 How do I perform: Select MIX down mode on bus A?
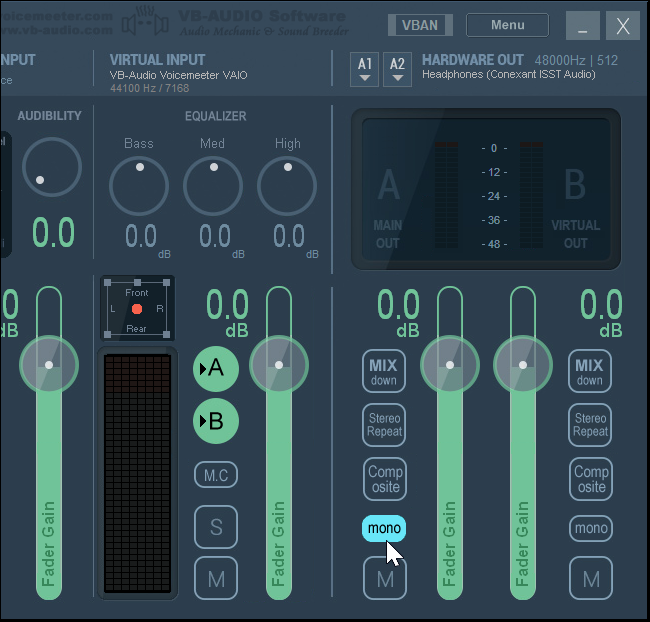(383, 371)
